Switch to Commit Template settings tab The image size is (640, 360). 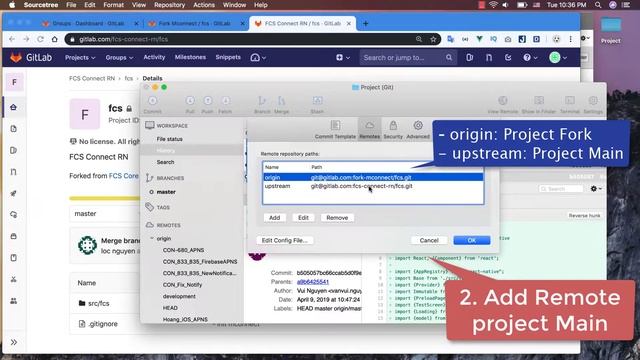tap(335, 129)
